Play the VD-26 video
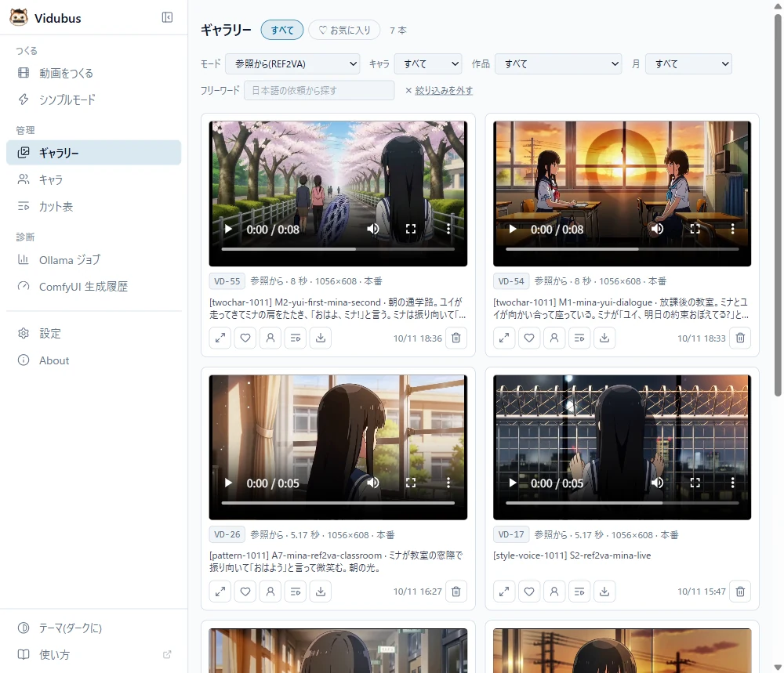 tap(228, 483)
